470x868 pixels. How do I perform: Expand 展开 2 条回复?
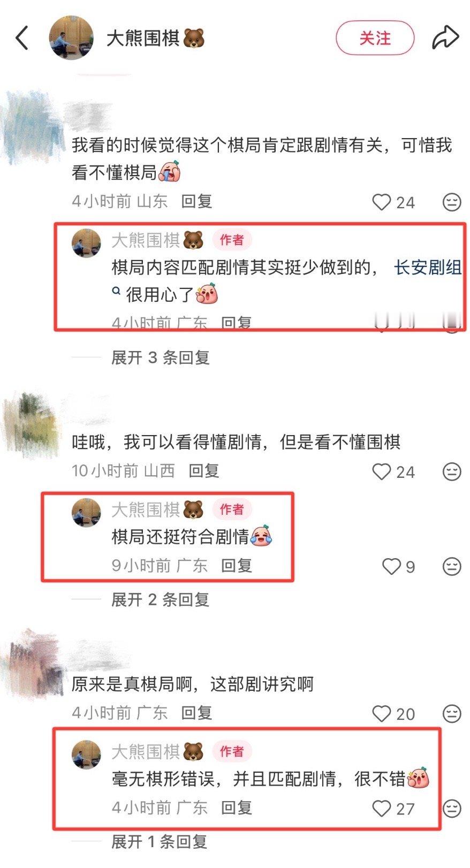(x=160, y=599)
